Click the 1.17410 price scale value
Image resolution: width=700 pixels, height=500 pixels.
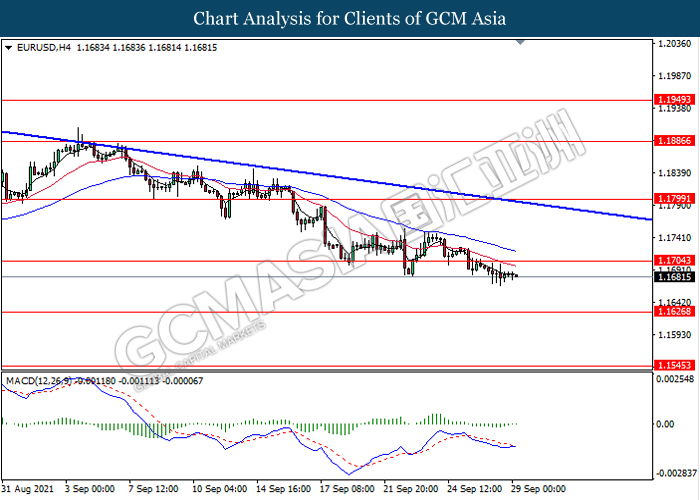tap(675, 238)
